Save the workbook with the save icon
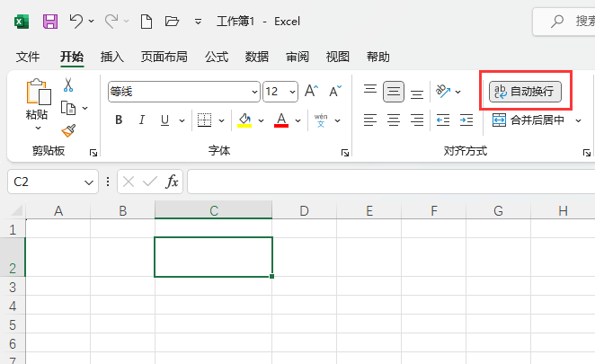This screenshot has width=595, height=364. 50,22
